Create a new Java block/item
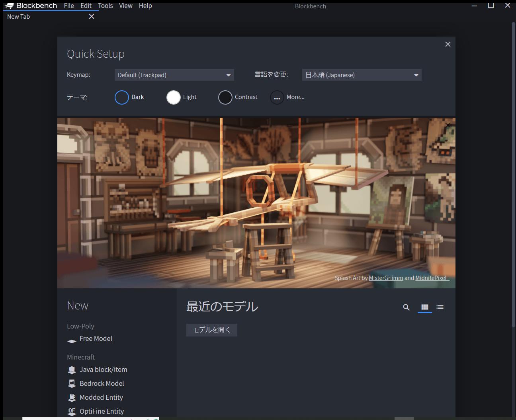 click(97, 370)
